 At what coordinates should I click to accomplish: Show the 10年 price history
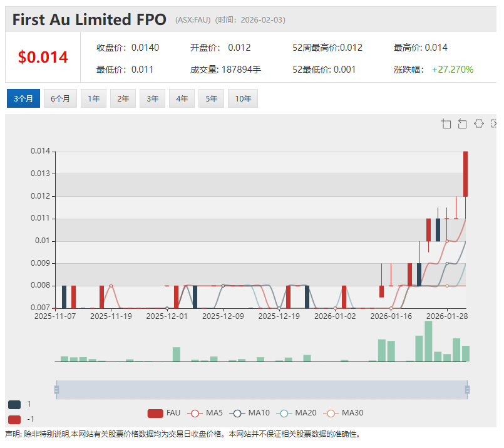[243, 98]
